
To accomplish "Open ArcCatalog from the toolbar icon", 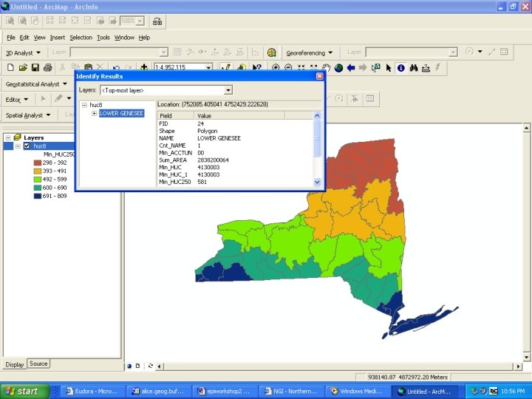I will (x=241, y=67).
